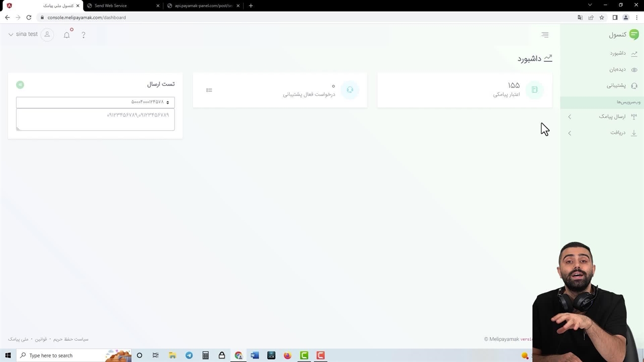644x362 pixels.
Task: Open Telegram from the Windows taskbar
Action: [189, 355]
